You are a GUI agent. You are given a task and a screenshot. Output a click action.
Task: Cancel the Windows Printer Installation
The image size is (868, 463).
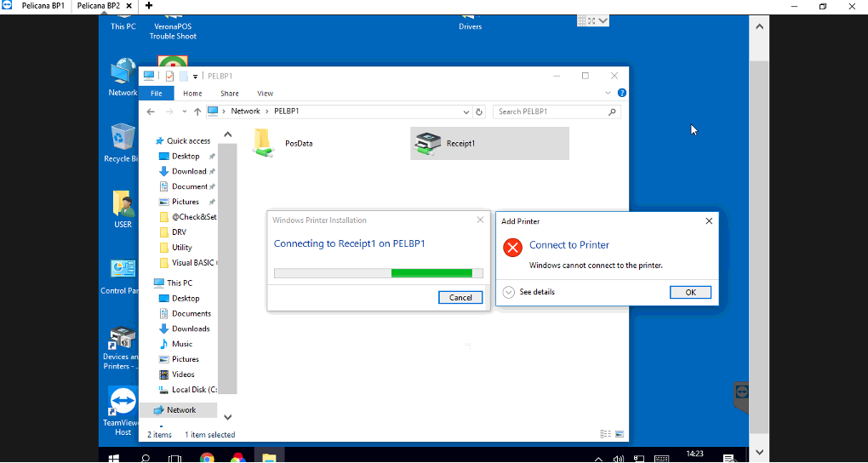460,297
